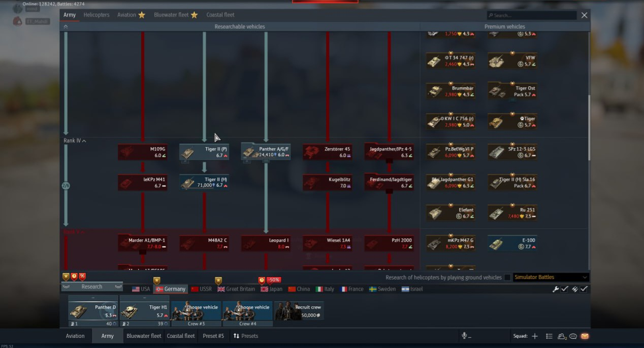
Task: Click Recruit crew for 50,000
Action: pyautogui.click(x=299, y=310)
